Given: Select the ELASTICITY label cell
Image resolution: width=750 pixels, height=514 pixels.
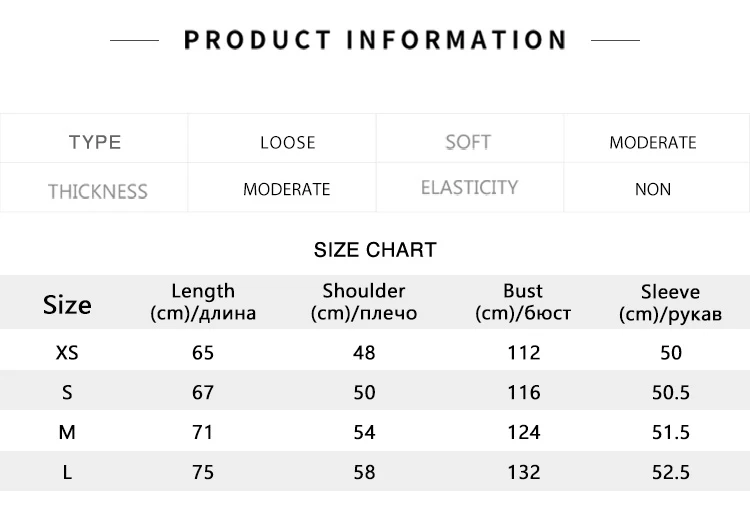Looking at the screenshot, I should tap(469, 187).
